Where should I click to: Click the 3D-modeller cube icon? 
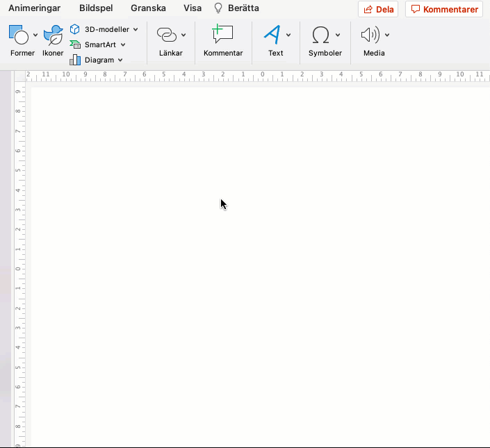[74, 29]
